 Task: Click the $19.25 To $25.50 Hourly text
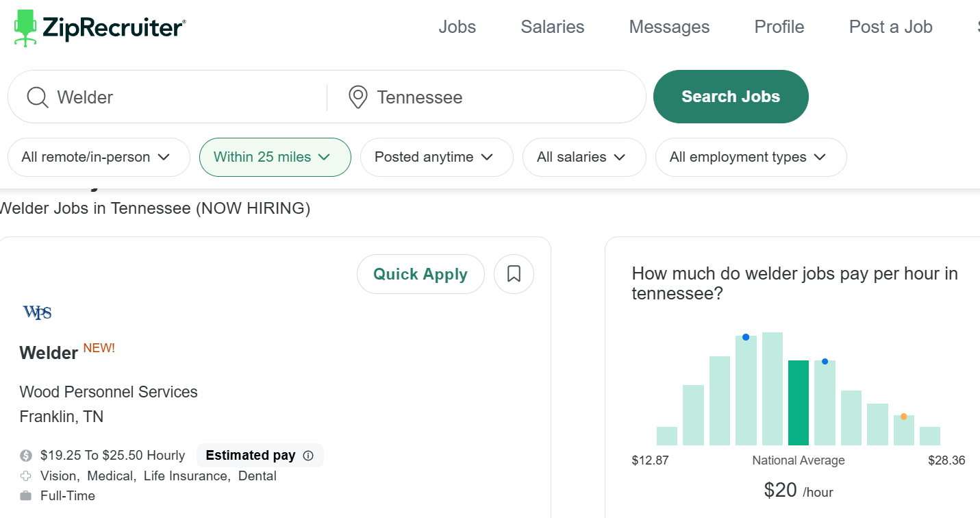click(113, 456)
